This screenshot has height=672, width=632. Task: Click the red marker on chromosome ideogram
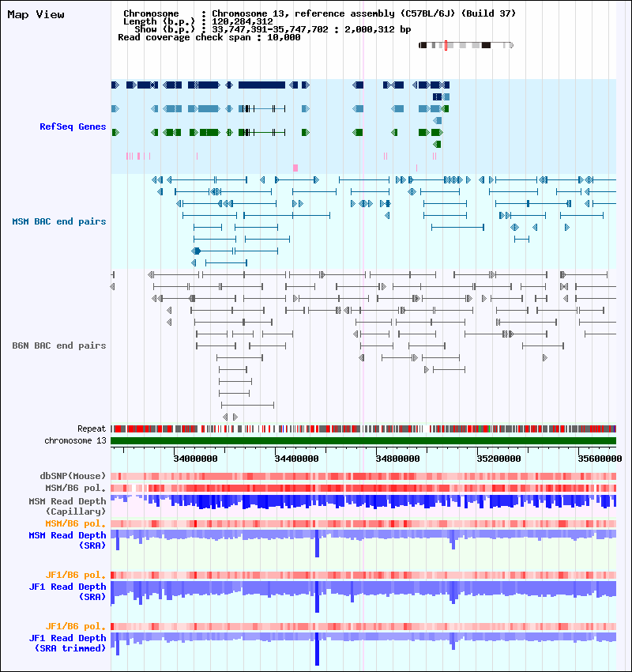coord(446,45)
